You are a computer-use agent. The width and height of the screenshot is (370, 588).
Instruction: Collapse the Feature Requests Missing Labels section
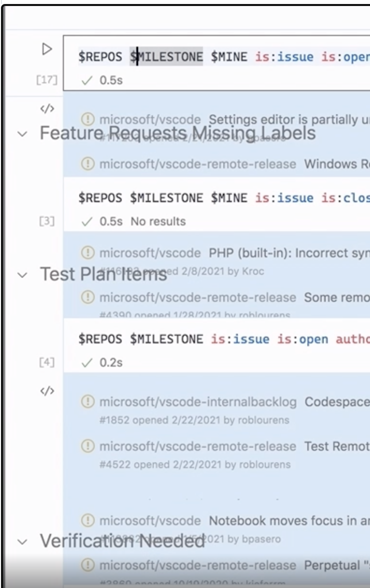21,133
